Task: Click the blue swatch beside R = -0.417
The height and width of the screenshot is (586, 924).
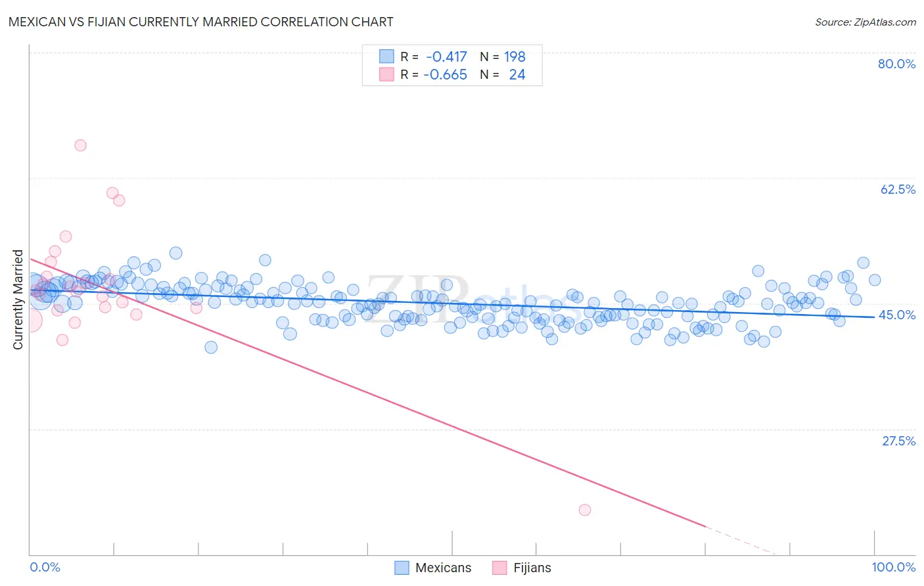Action: [x=386, y=56]
